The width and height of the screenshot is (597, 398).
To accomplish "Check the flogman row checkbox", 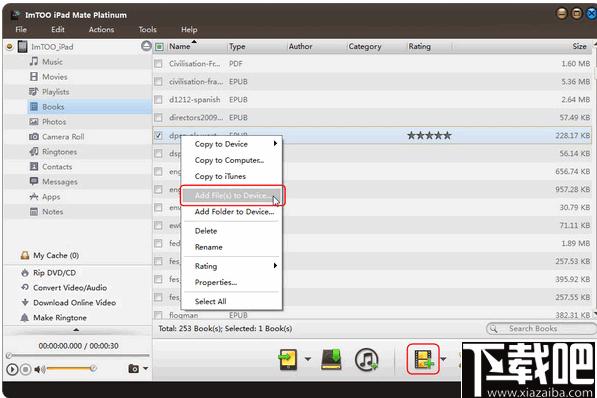I will [158, 315].
